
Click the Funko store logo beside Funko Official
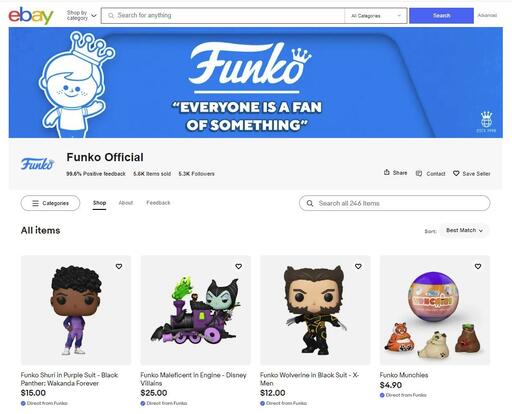pos(37,164)
